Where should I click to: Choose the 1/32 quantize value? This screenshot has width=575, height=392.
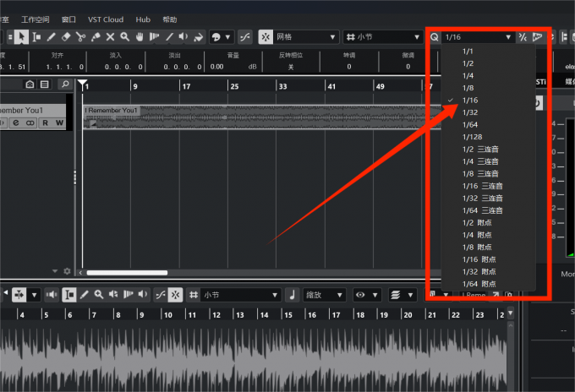click(488, 112)
